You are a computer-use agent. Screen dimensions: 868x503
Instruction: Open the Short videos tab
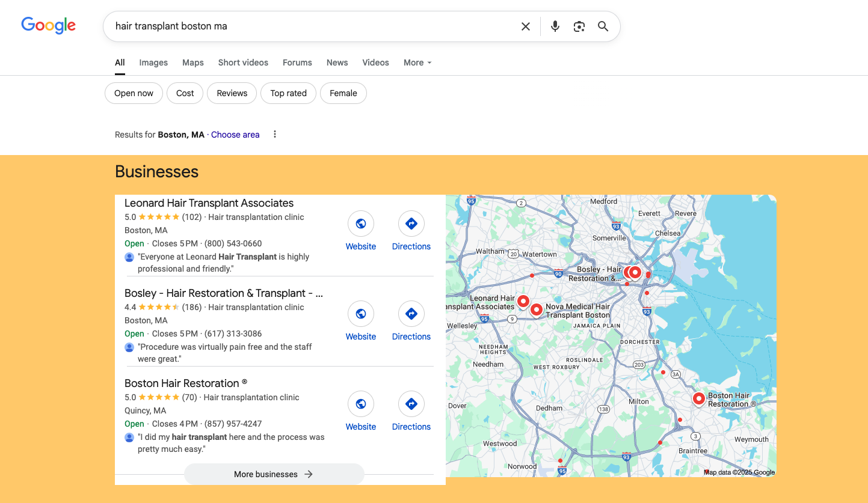click(243, 62)
